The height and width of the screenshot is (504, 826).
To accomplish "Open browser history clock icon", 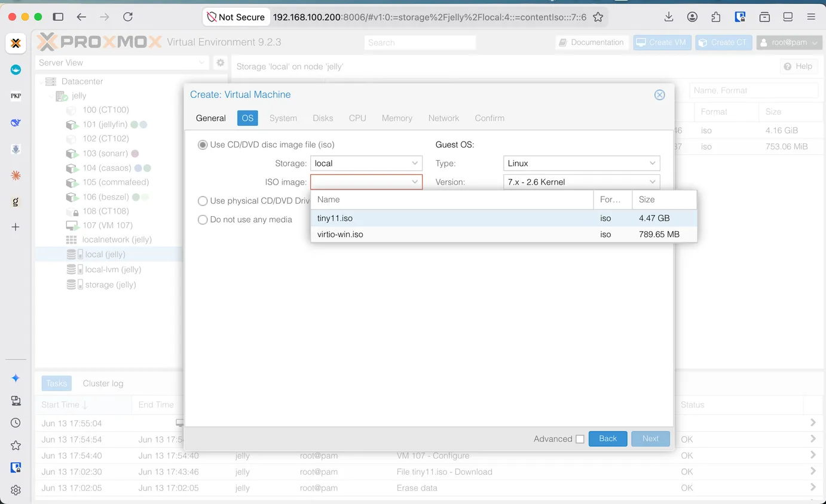I will click(x=16, y=423).
